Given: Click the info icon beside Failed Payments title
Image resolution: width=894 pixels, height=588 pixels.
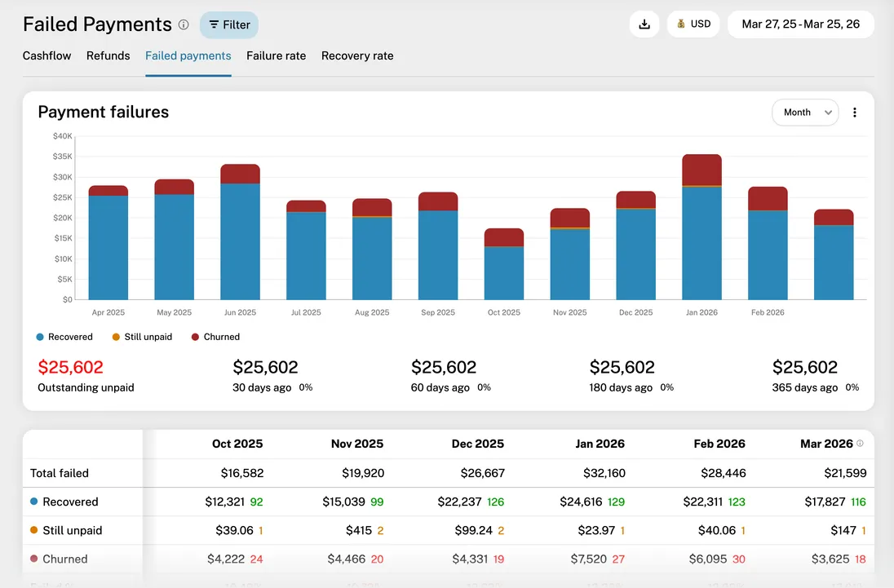Looking at the screenshot, I should (x=184, y=24).
